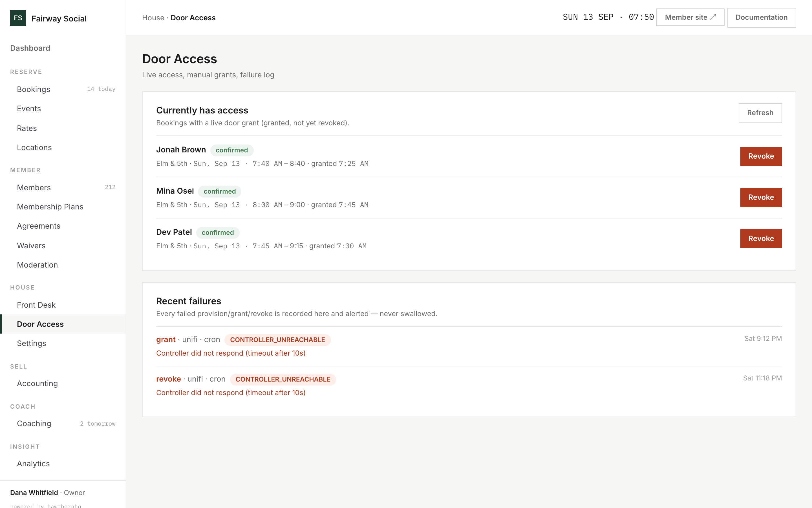Screen dimensions: 812x508
Task: Click Jonah Brown's 7:40 AM booking details
Action: 262,164
